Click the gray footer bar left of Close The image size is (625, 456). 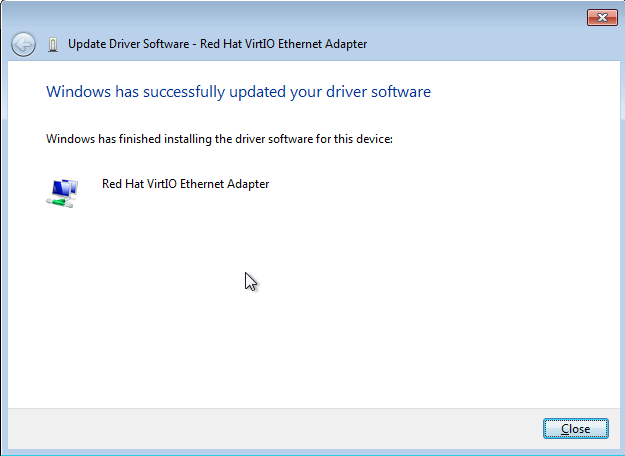[270, 428]
